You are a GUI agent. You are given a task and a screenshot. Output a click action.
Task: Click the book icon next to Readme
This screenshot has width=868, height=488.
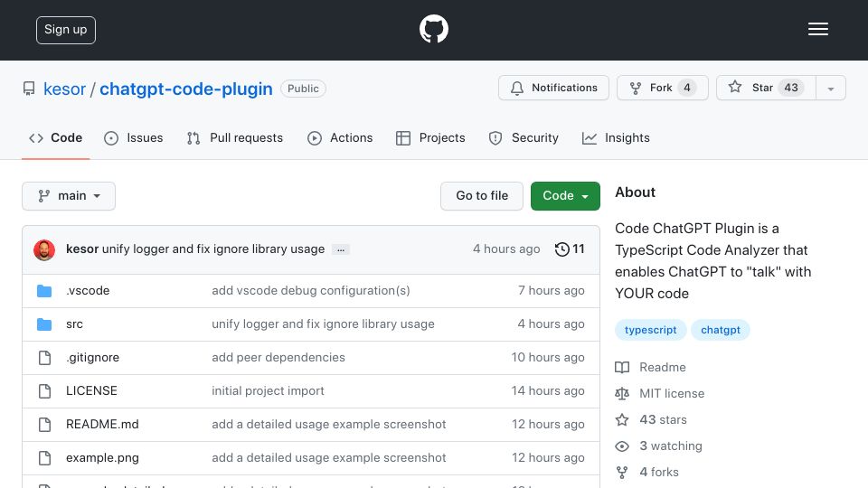pos(622,368)
